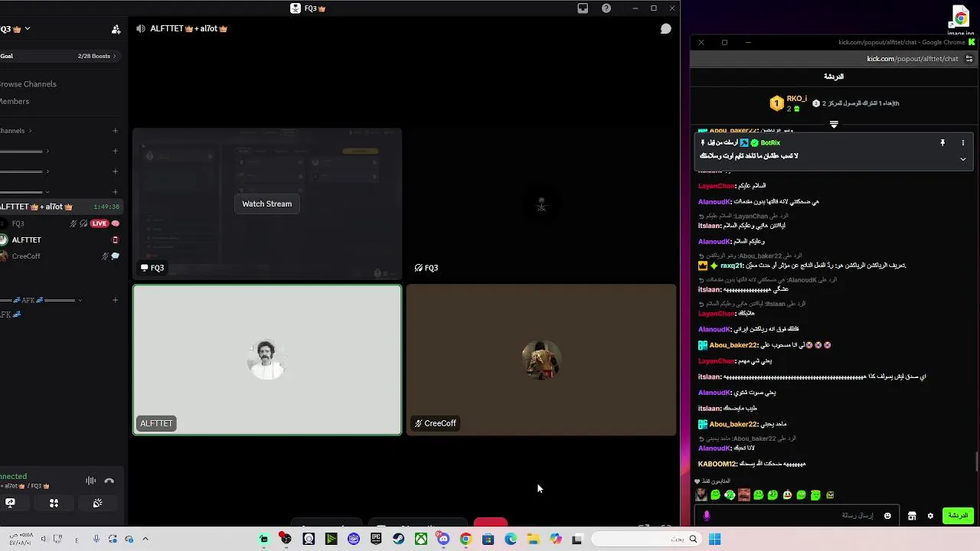980x551 pixels.
Task: Click username raxq21 in Kick chat
Action: [x=732, y=266]
